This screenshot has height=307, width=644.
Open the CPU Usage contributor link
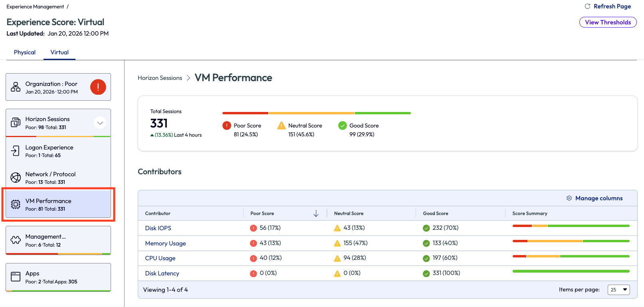click(x=160, y=258)
